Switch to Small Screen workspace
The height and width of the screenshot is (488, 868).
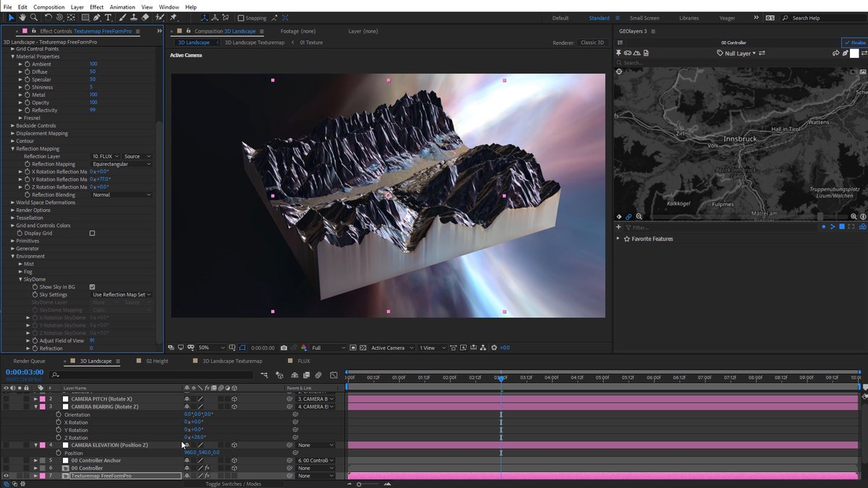coord(644,18)
